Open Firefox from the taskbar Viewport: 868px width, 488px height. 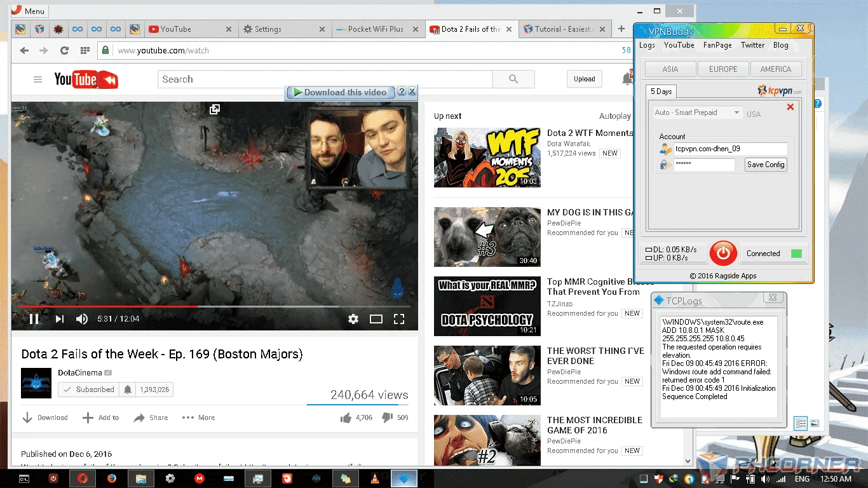112,478
